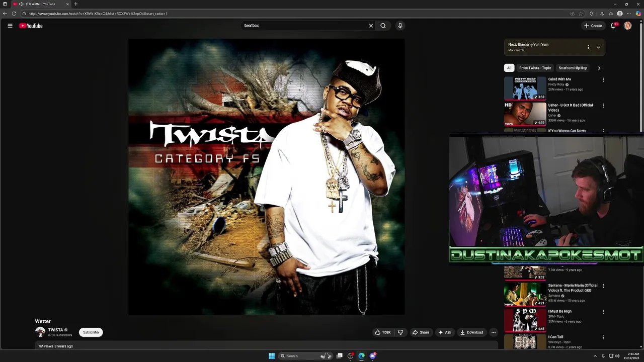Go to the YouTube home logo
Screen dimensions: 644x362
pyautogui.click(x=31, y=26)
